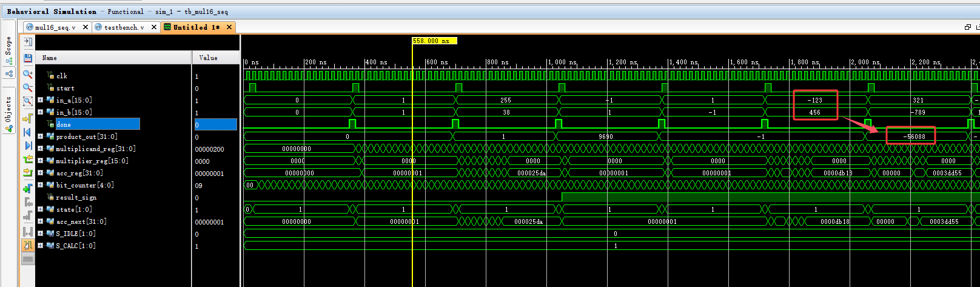Screen dimensions: 980x287
Task: Click the 558.000 ns cursor time flag
Action: pyautogui.click(x=434, y=41)
